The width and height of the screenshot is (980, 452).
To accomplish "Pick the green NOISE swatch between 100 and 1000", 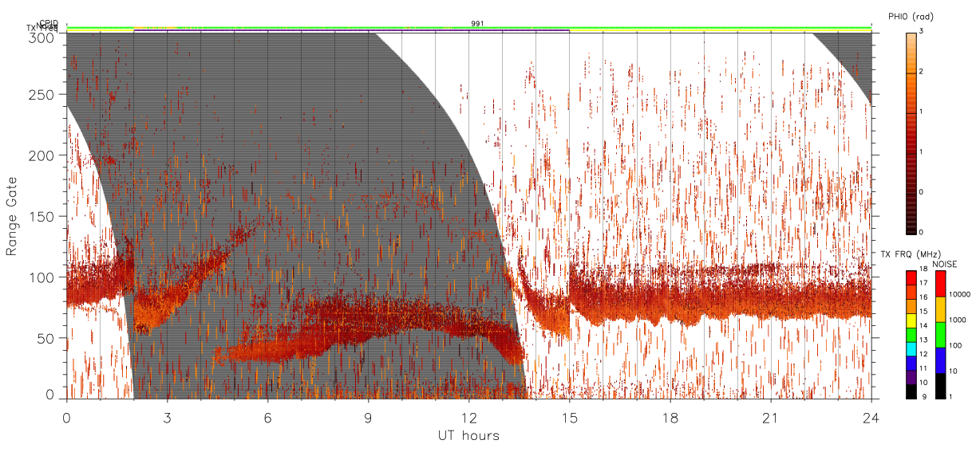I will click(941, 335).
